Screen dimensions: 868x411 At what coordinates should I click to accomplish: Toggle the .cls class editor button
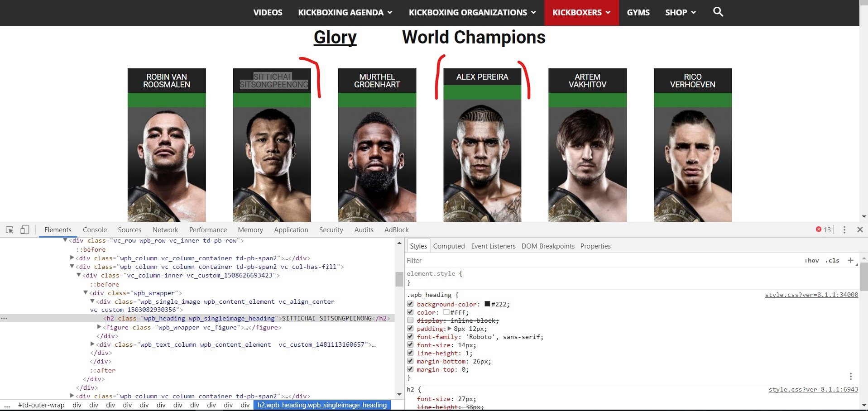tap(832, 260)
